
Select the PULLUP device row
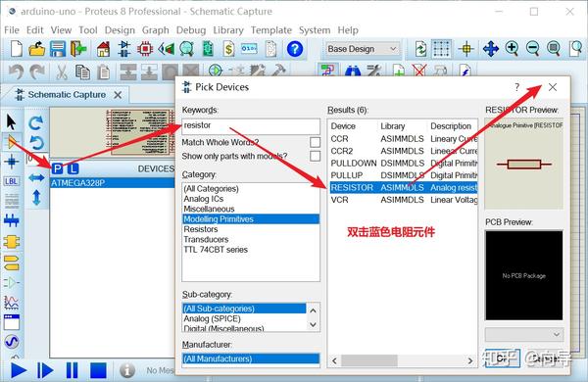click(x=403, y=175)
